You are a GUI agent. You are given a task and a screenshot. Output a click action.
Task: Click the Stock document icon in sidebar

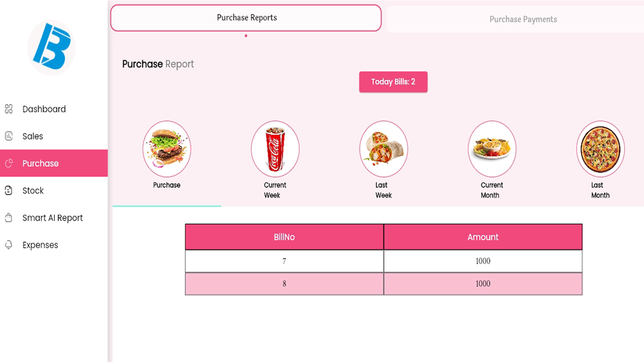tap(9, 191)
